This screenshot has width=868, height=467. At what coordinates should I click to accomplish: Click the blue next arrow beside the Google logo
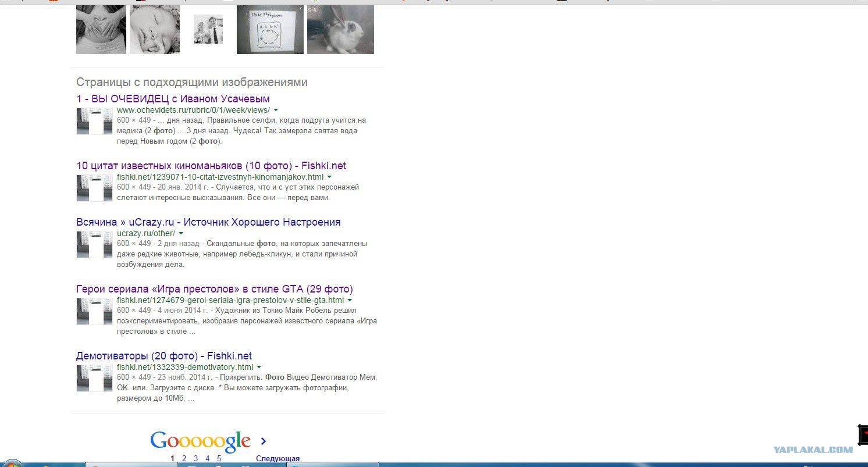tap(264, 441)
